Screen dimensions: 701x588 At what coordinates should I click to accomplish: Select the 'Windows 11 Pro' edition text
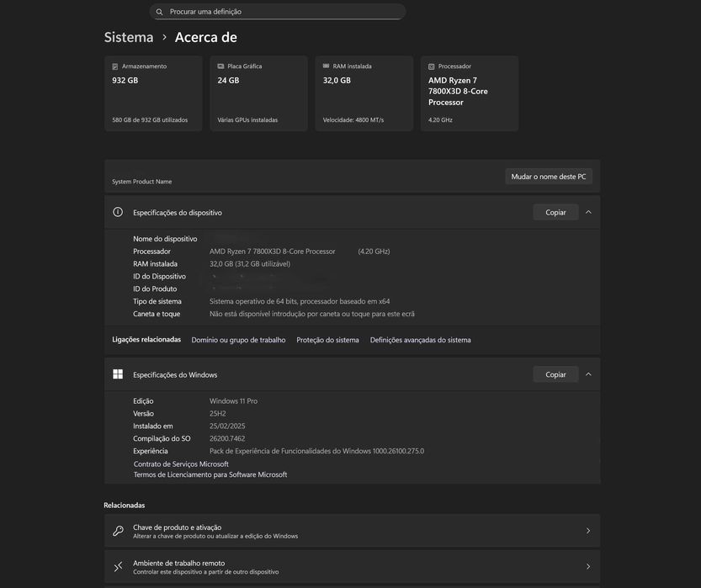click(x=233, y=401)
